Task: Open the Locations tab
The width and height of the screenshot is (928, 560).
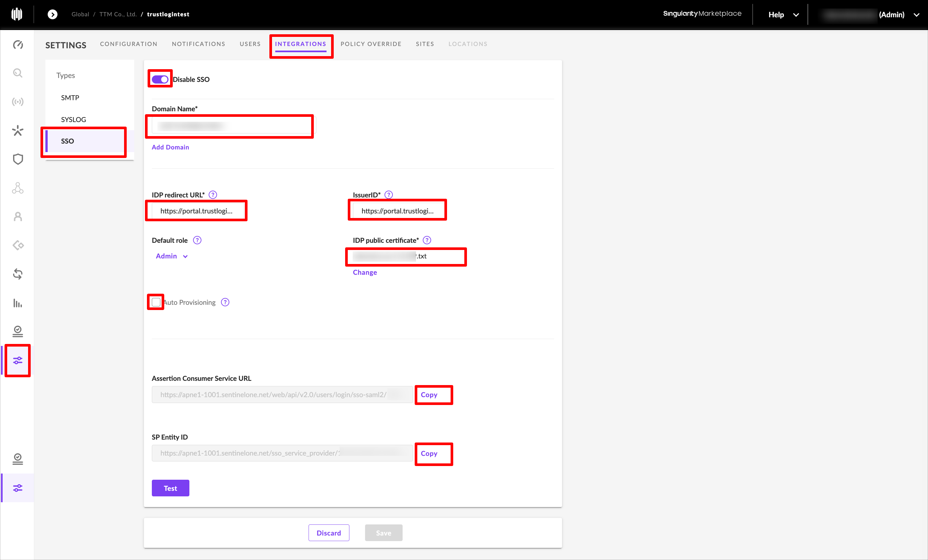Action: [468, 44]
